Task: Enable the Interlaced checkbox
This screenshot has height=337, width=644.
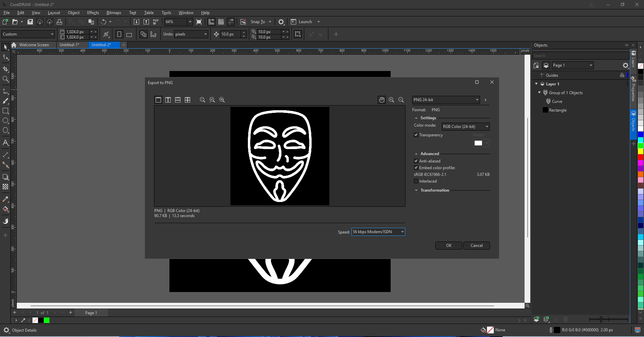Action: (416, 181)
